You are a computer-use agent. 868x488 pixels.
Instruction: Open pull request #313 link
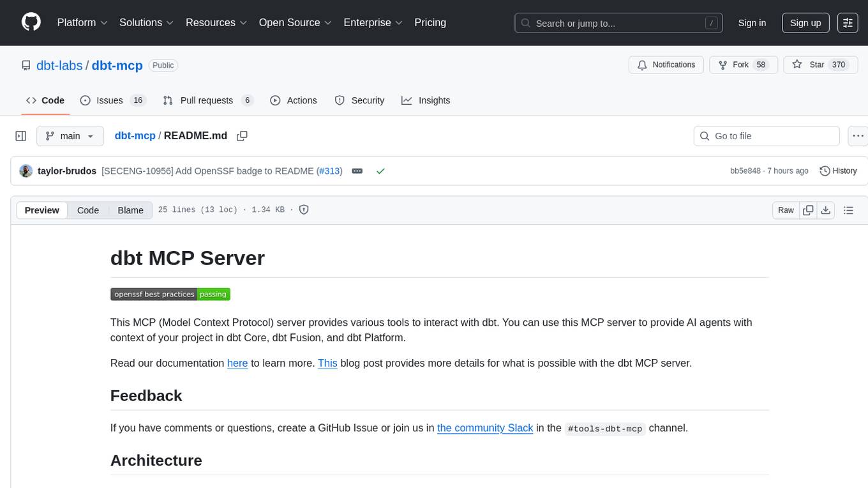pos(329,171)
